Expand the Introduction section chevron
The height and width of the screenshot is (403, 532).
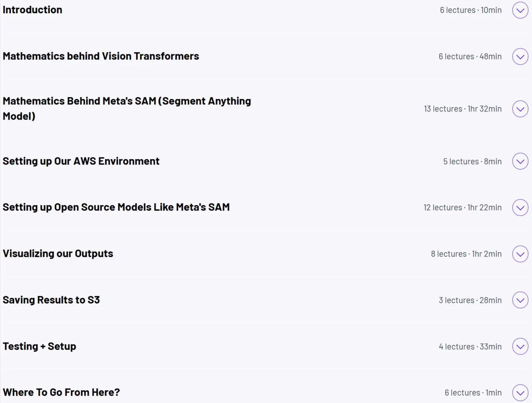click(x=520, y=10)
